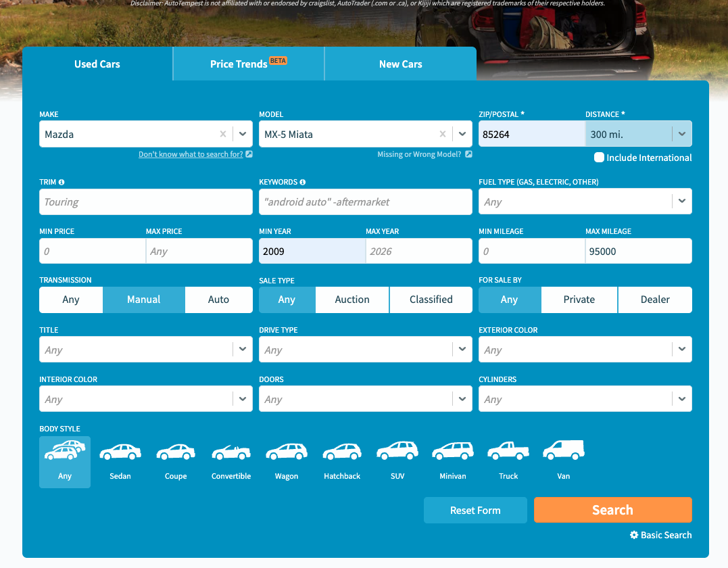The width and height of the screenshot is (728, 568).
Task: Set transmission to Any
Action: (71, 300)
